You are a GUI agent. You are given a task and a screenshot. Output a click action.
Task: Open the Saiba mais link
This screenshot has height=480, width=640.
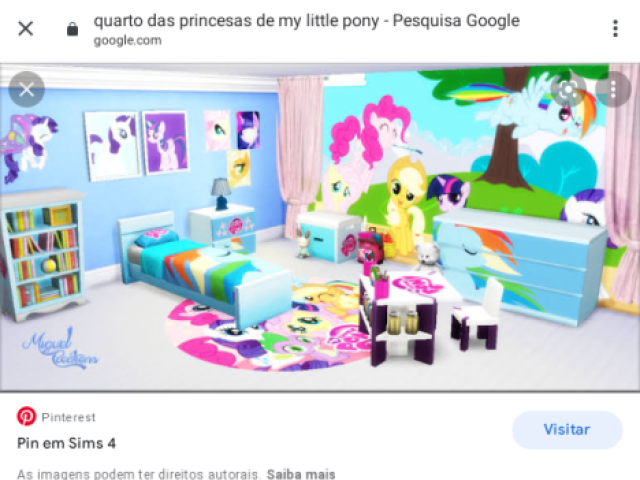[x=301, y=474]
